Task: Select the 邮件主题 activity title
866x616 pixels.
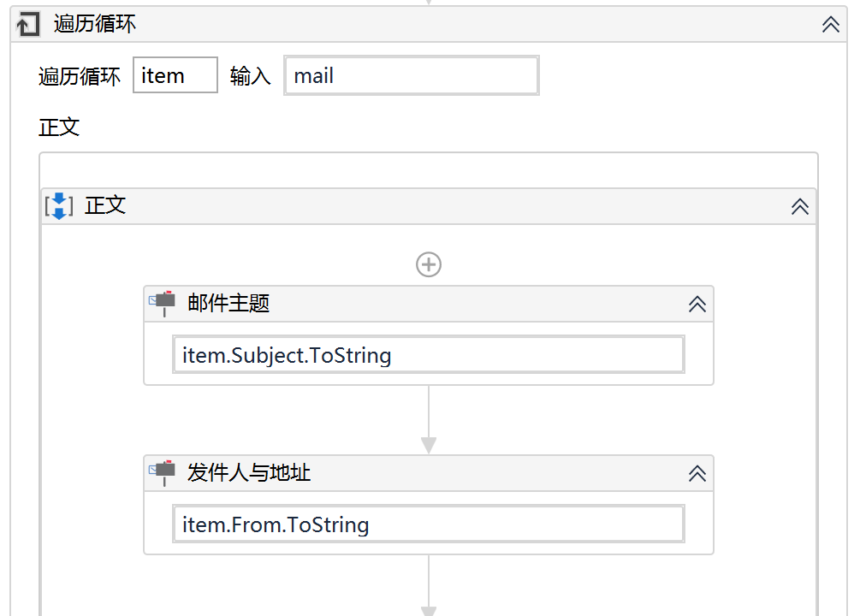Action: coord(228,304)
